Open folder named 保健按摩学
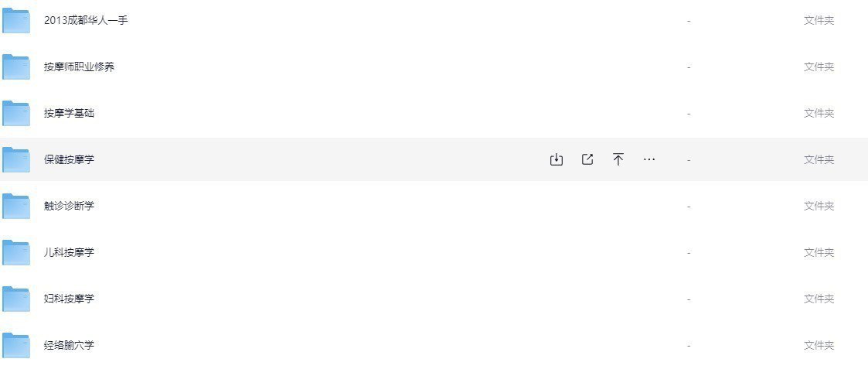The height and width of the screenshot is (369, 868). (70, 159)
